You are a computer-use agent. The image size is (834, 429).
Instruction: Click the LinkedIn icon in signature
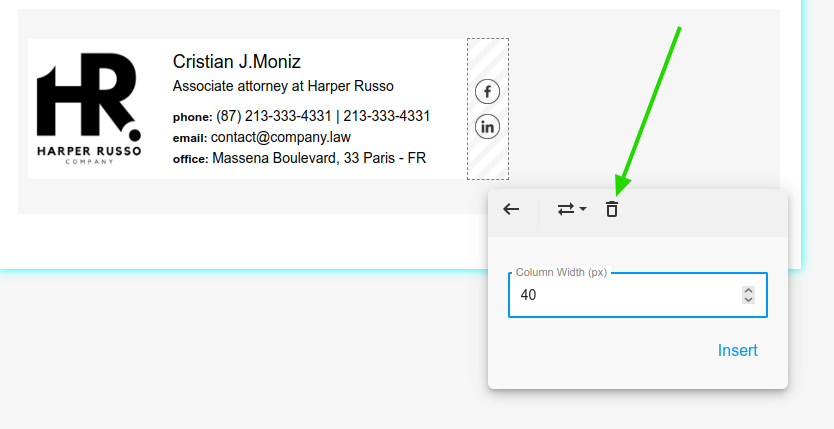point(487,127)
